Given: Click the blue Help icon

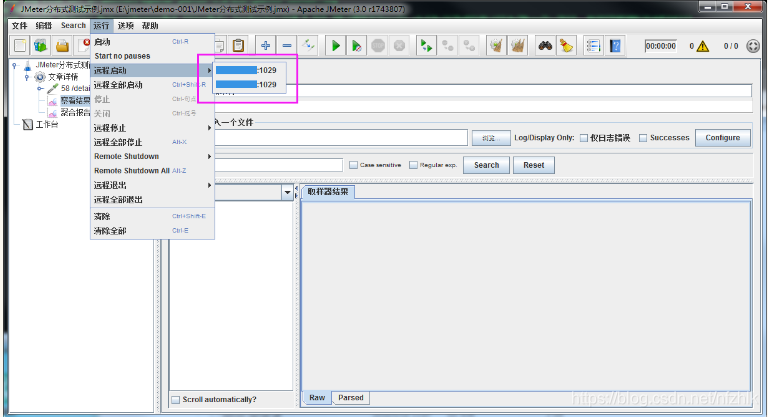Looking at the screenshot, I should click(x=615, y=46).
